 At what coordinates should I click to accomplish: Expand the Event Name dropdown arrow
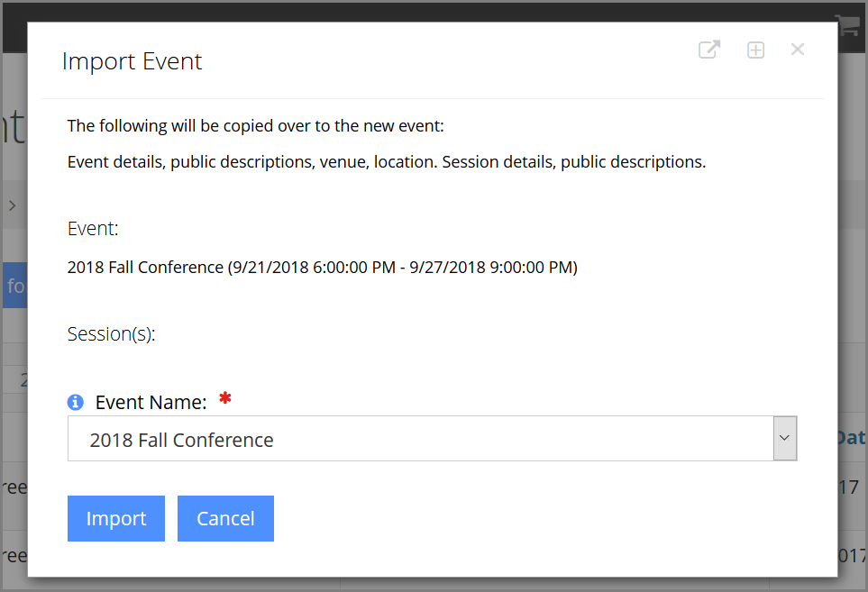coord(785,438)
